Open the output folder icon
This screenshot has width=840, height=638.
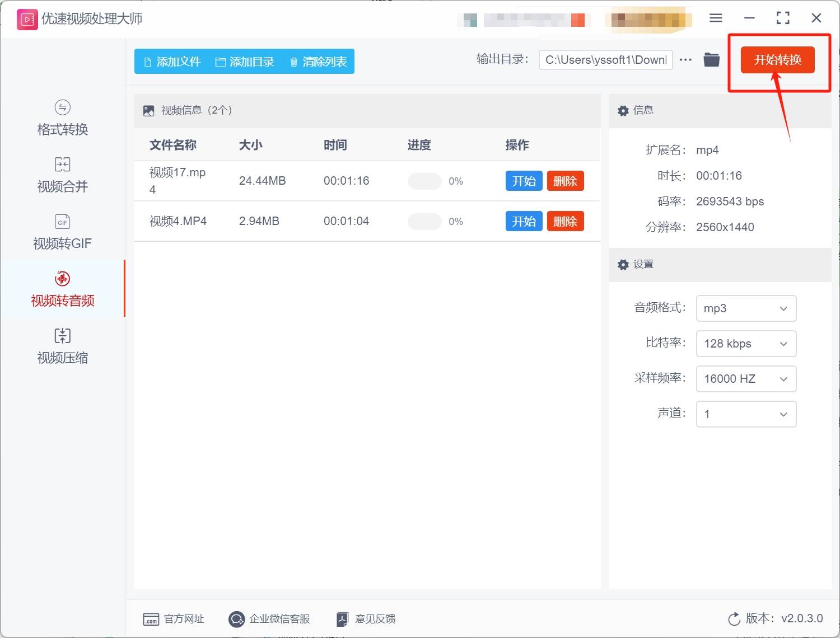pos(711,59)
